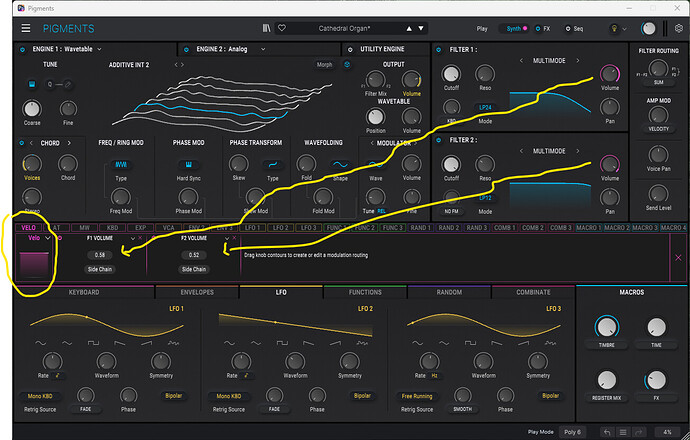Open the Pigments hamburger main menu
Screen dimensions: 690x440
26,28
